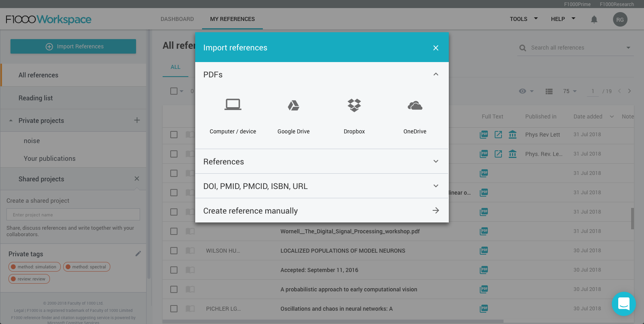Open the search options dropdown arrow
Screen dimensions: 644x324
pos(628,48)
